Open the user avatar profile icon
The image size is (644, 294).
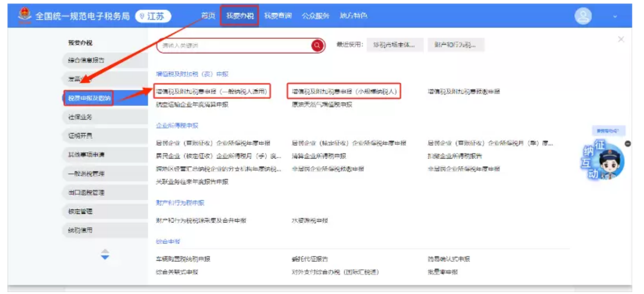coord(583,16)
